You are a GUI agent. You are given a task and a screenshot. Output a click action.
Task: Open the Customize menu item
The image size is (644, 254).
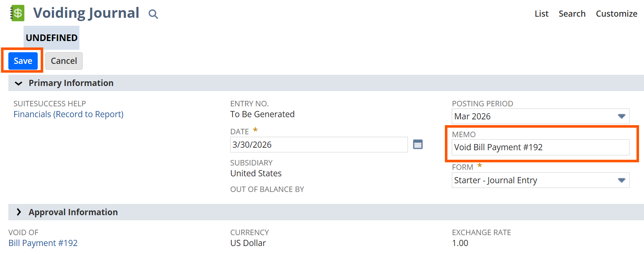pyautogui.click(x=616, y=14)
